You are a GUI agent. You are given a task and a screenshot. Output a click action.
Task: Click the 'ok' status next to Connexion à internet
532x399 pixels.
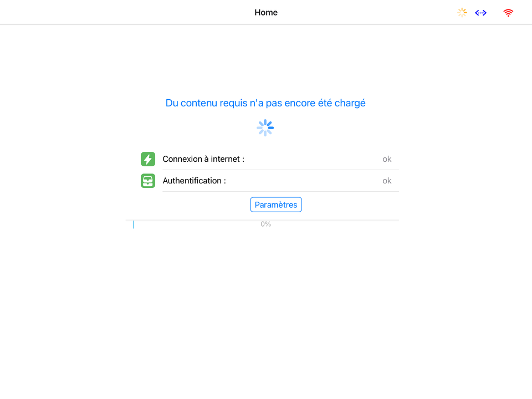387,159
